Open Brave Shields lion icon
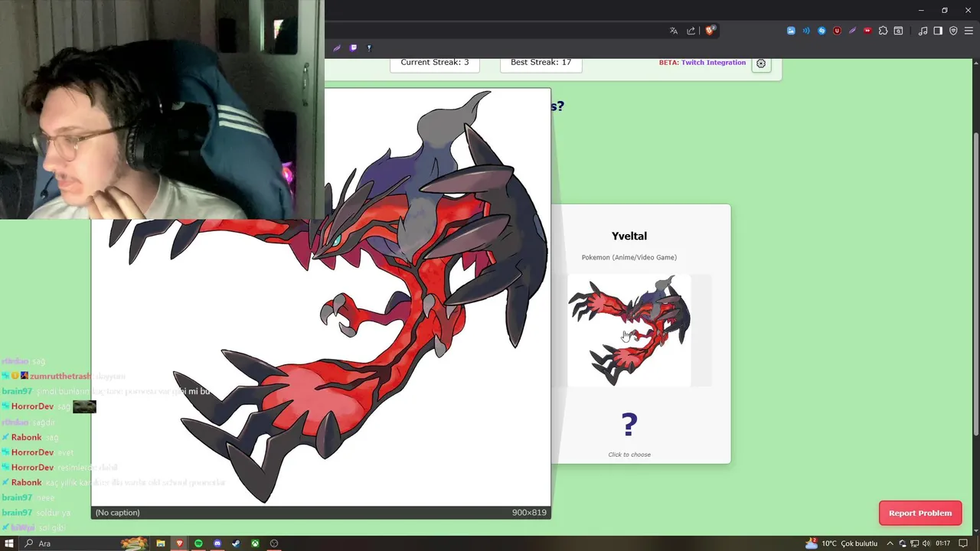This screenshot has height=551, width=980. click(710, 31)
